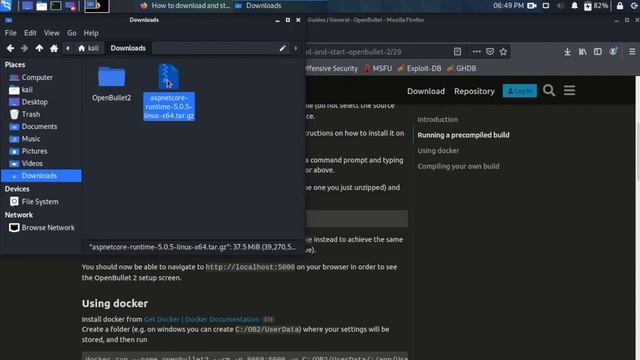
Task: Click the left path-scroll arrow before kali
Action: click(x=68, y=48)
